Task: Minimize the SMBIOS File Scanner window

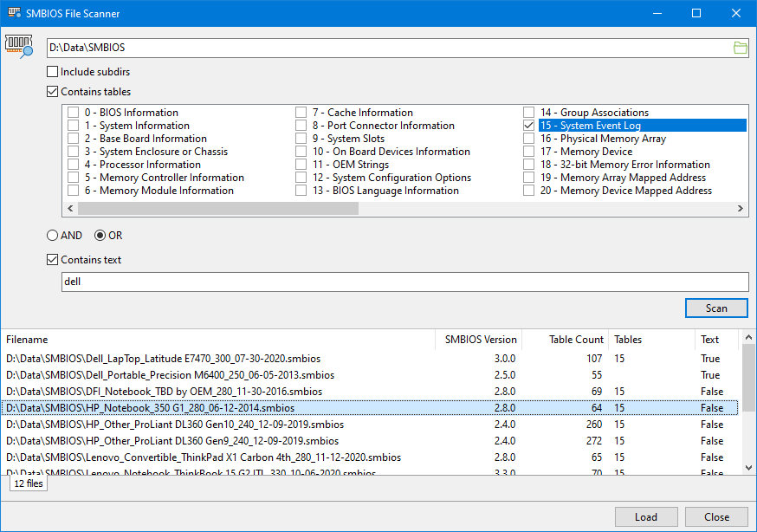Action: click(x=657, y=13)
